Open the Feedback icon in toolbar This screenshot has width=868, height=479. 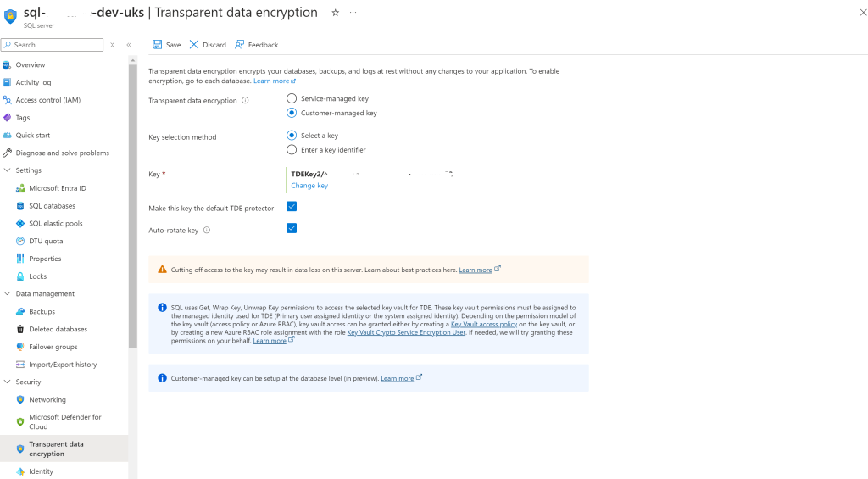point(239,45)
